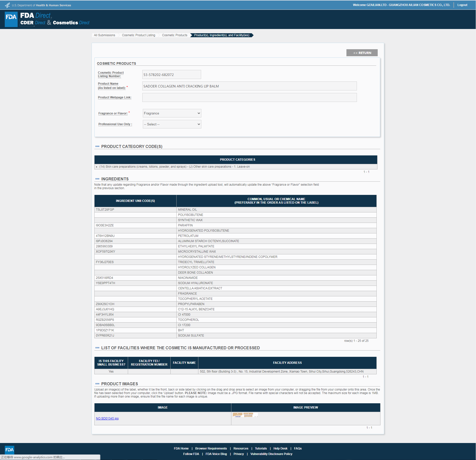Open the Tutorials footer link
Screen dimensions: 476x460
pos(261,449)
